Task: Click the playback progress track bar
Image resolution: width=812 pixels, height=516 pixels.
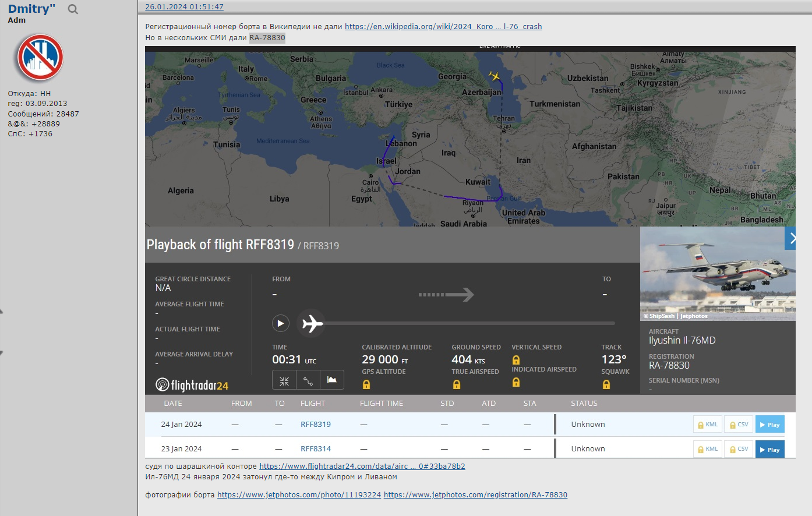Action: [469, 323]
